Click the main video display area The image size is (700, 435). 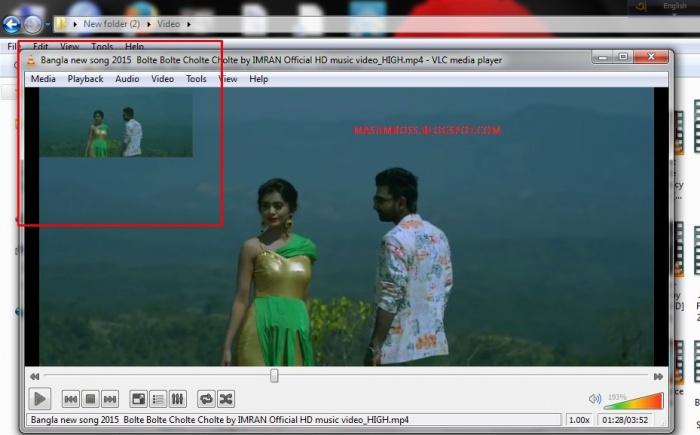tap(346, 226)
